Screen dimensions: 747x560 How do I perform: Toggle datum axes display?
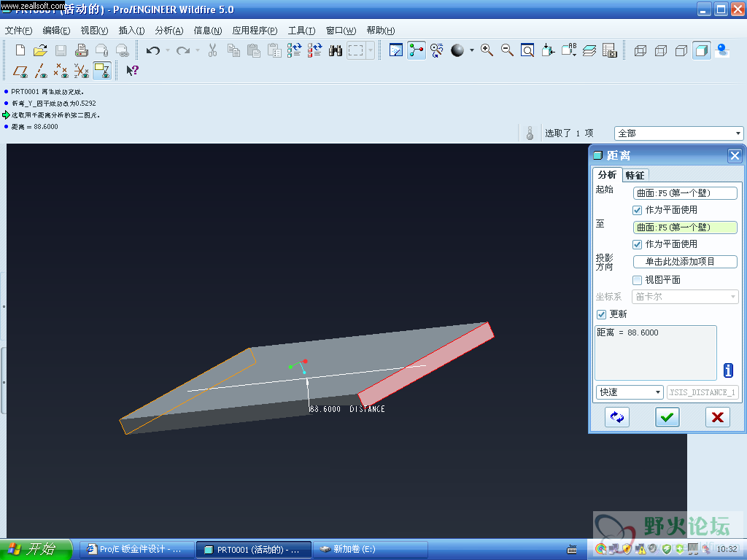tap(41, 71)
